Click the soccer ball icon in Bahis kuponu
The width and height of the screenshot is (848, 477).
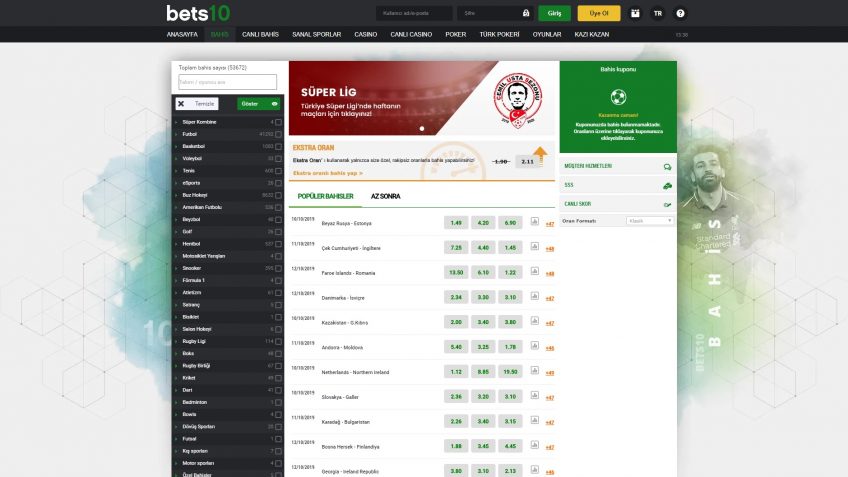618,97
